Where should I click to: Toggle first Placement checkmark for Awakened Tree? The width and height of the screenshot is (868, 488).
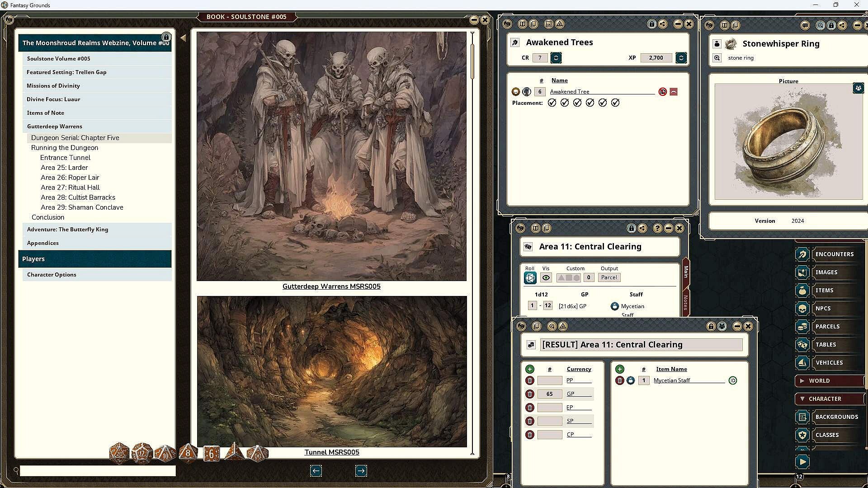coord(552,103)
